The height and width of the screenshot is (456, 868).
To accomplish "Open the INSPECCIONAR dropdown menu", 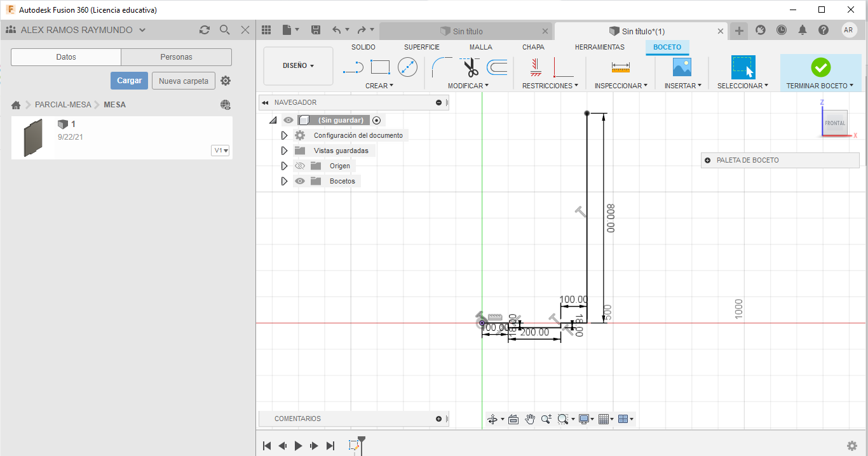I will click(621, 85).
